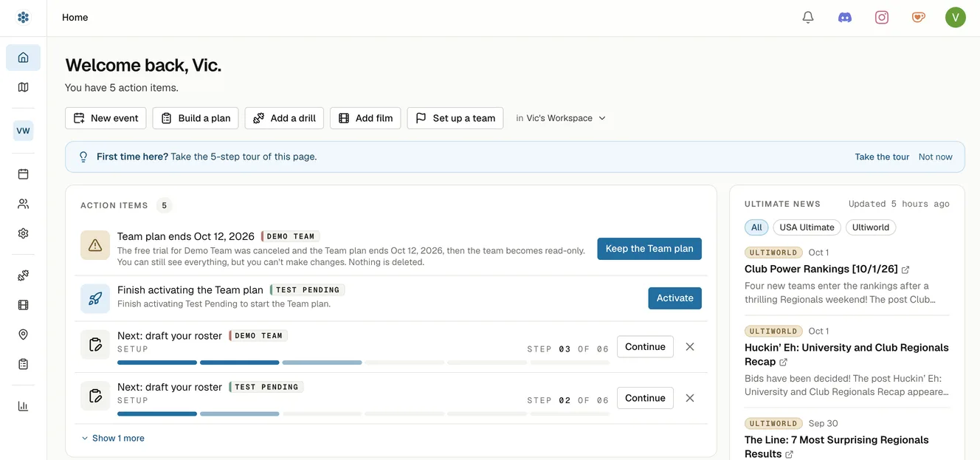
Task: Open the Instagram icon in header
Action: [882, 17]
